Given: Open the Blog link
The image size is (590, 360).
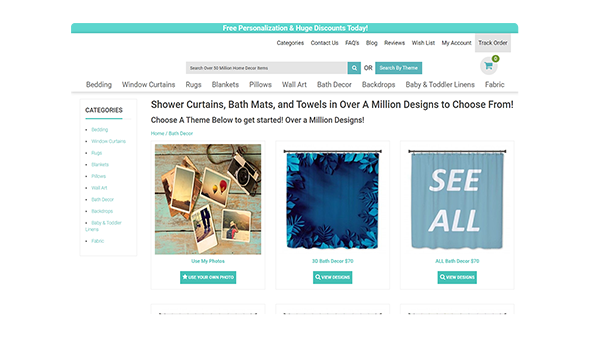Looking at the screenshot, I should coord(371,43).
